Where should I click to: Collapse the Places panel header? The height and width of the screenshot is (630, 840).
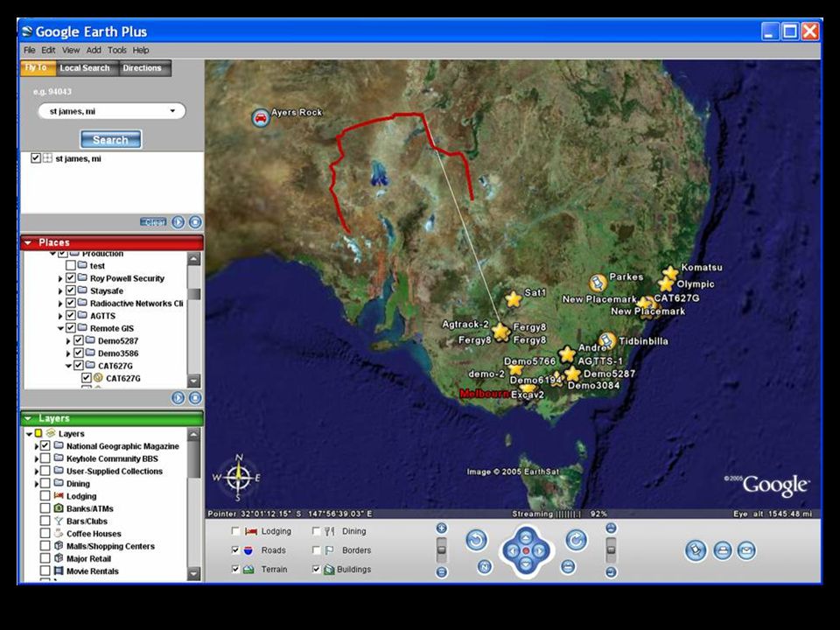coord(28,242)
